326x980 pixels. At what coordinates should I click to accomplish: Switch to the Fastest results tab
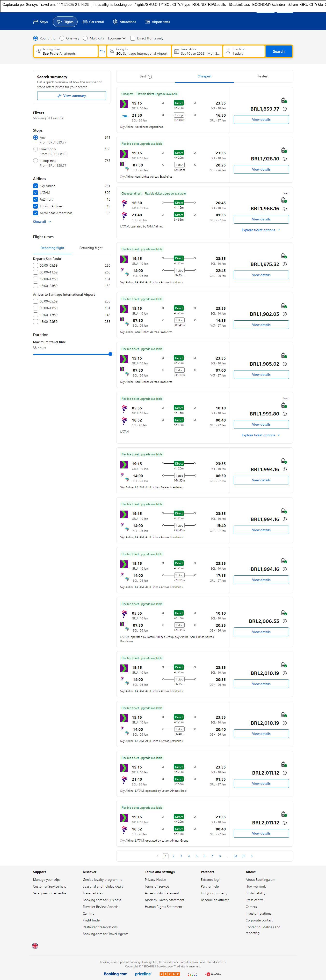tap(263, 76)
